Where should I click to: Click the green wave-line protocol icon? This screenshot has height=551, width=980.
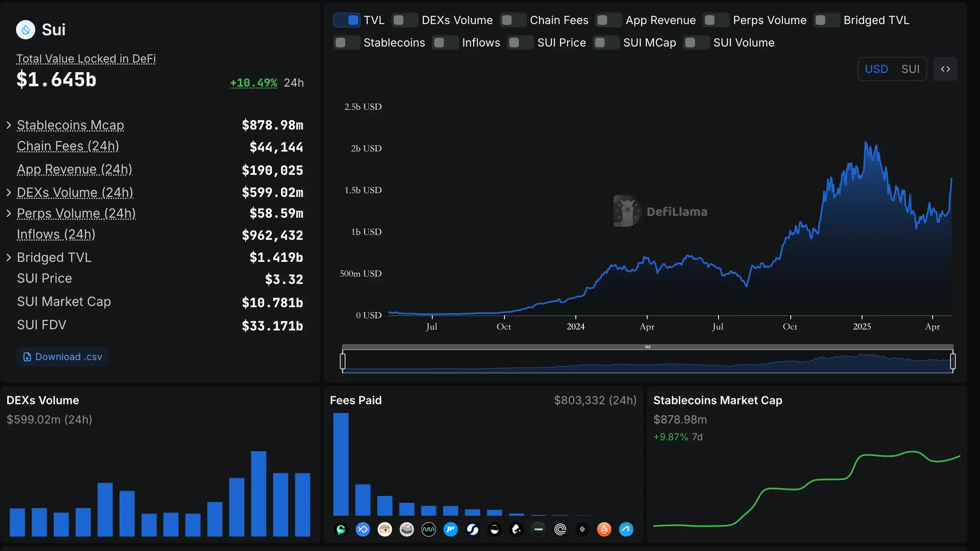[429, 529]
